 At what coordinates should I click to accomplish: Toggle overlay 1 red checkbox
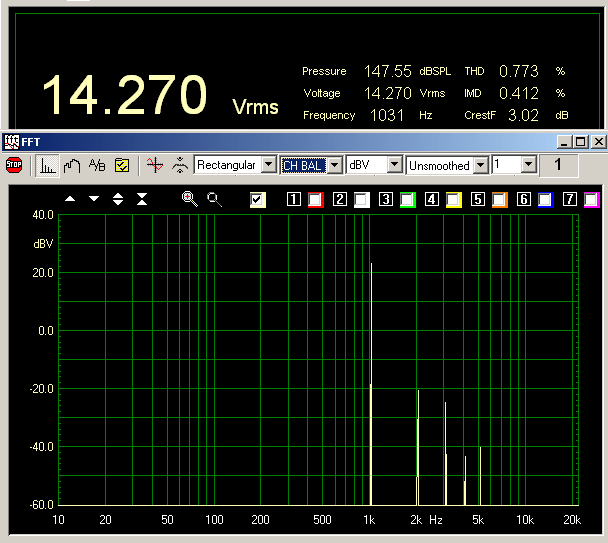click(316, 200)
